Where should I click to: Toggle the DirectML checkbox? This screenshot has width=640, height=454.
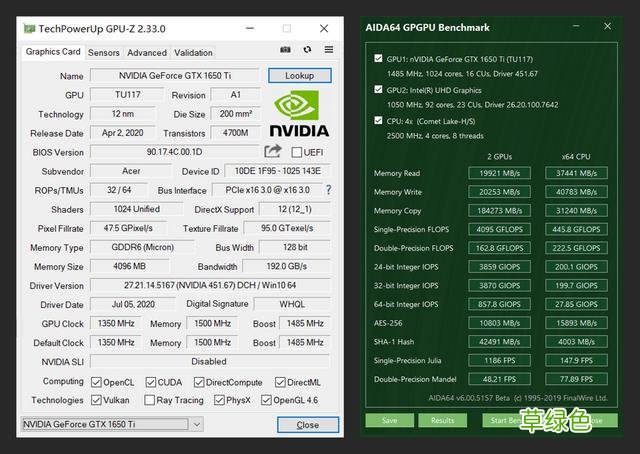click(280, 382)
